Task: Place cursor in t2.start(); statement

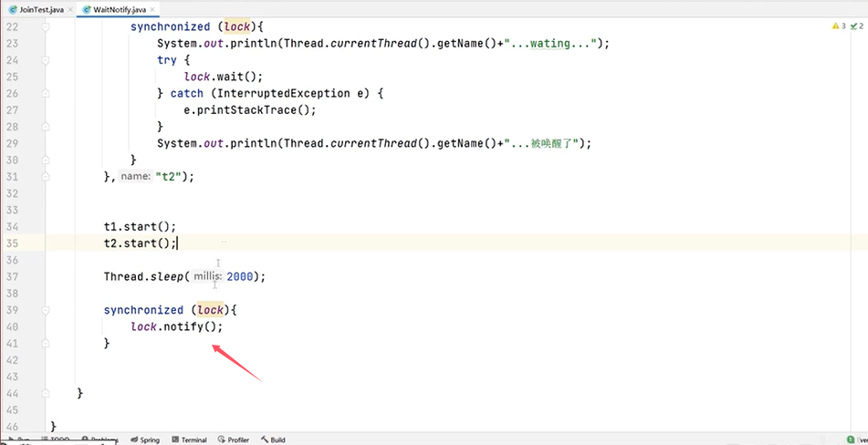Action: 140,243
